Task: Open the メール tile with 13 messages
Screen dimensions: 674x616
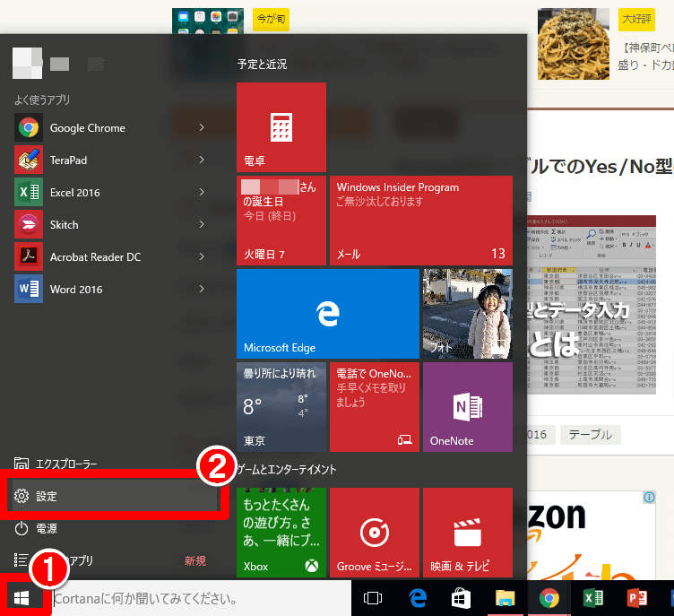Action: click(x=421, y=221)
